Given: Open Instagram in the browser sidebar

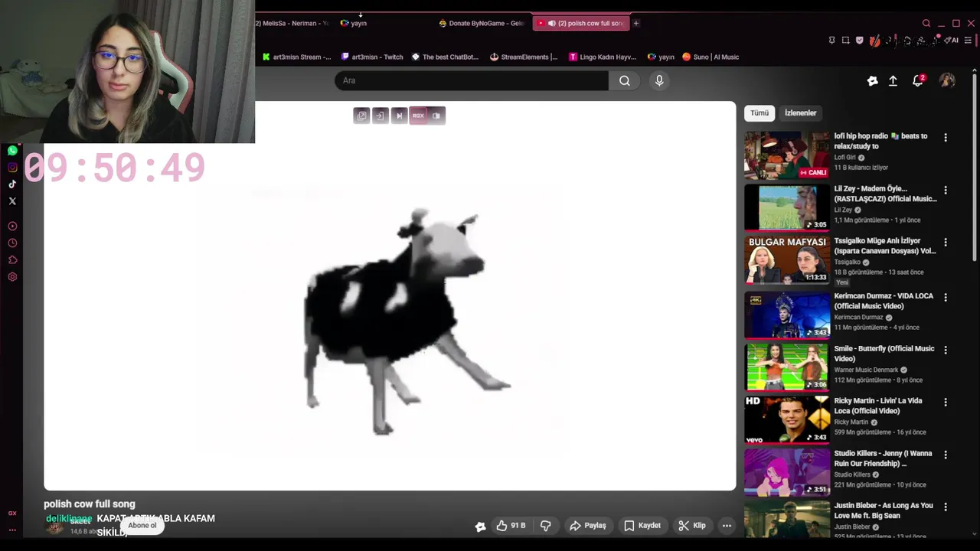Looking at the screenshot, I should point(12,168).
